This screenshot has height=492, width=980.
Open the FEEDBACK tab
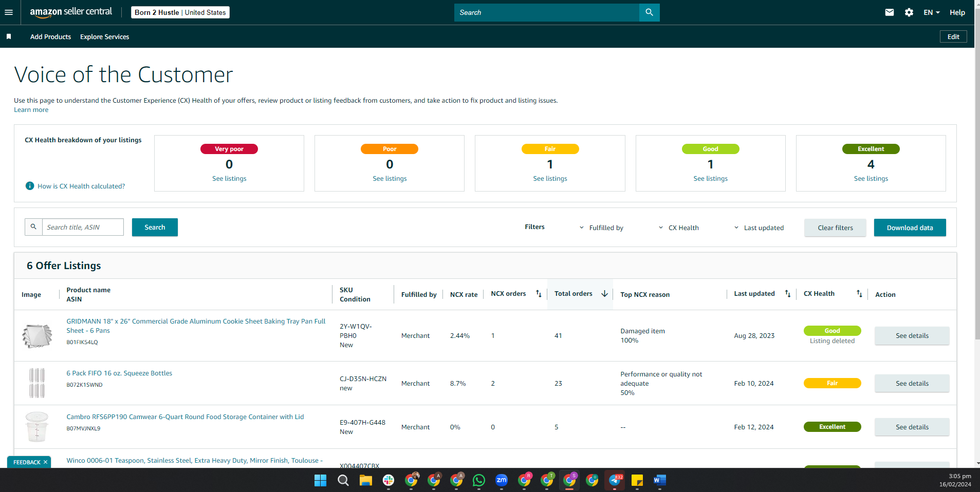coord(27,462)
